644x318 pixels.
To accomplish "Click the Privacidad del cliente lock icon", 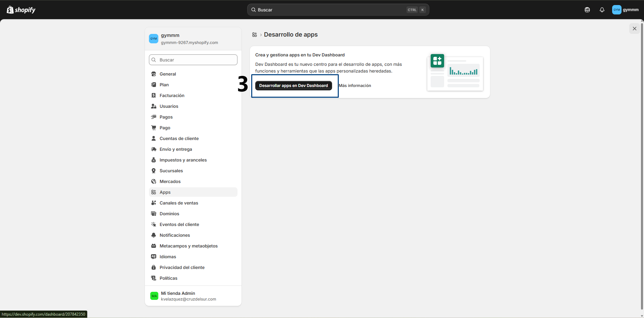I will [154, 267].
